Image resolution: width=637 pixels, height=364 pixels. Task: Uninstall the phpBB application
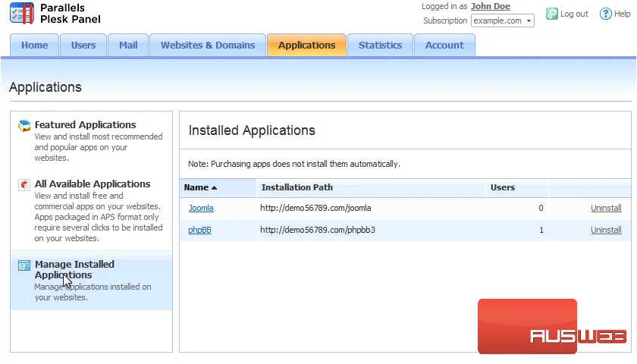click(x=606, y=230)
